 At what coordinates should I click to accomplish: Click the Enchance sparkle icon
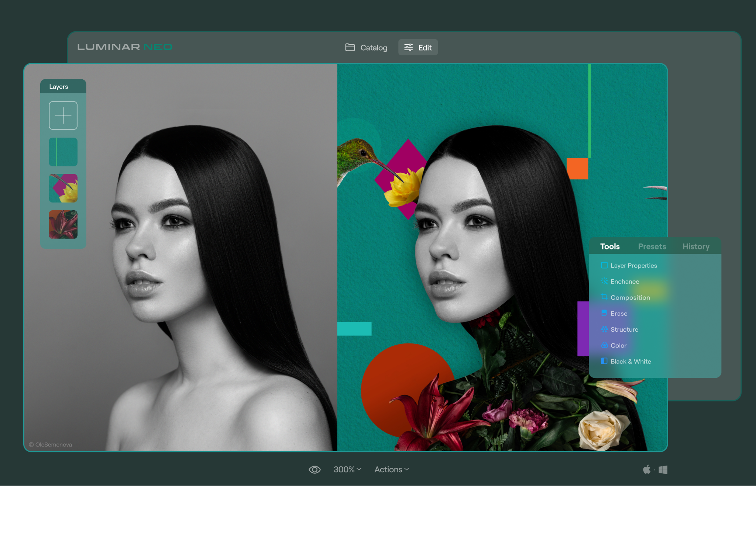(604, 281)
